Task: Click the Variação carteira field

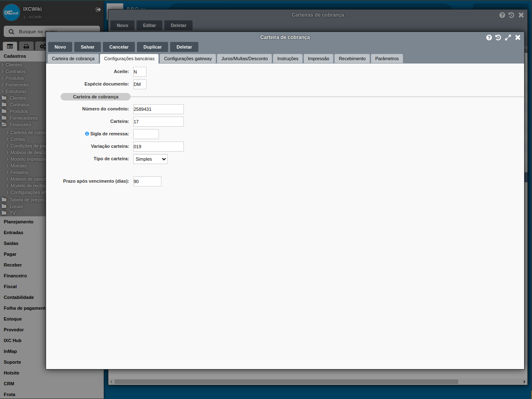Action: click(159, 147)
